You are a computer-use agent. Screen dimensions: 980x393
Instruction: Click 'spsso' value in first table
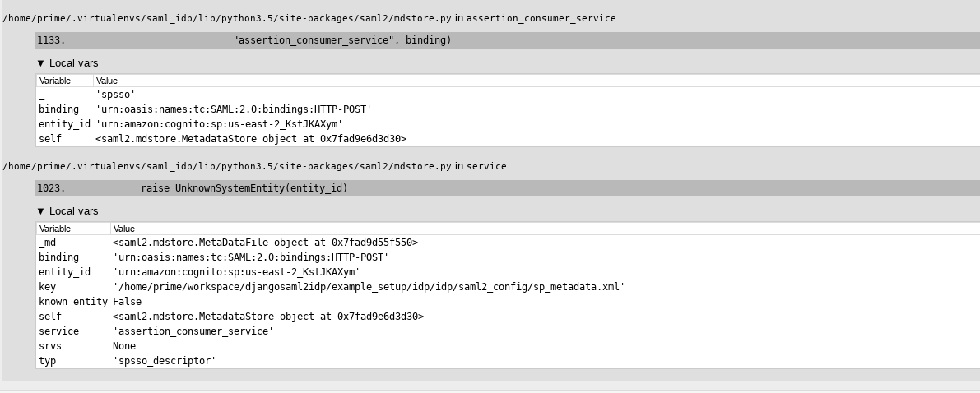[x=116, y=95]
